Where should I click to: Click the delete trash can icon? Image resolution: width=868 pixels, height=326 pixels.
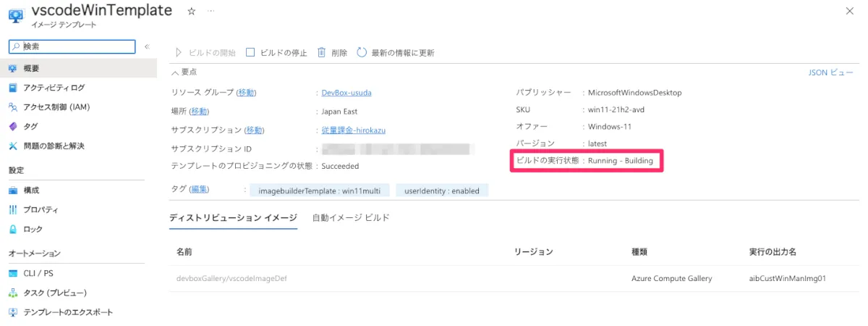[321, 52]
